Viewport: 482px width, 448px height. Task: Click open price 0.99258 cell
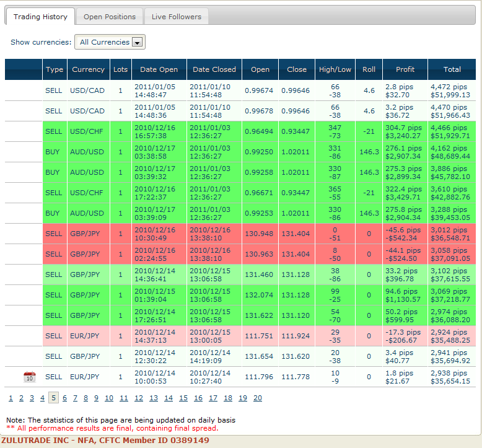[x=259, y=172]
